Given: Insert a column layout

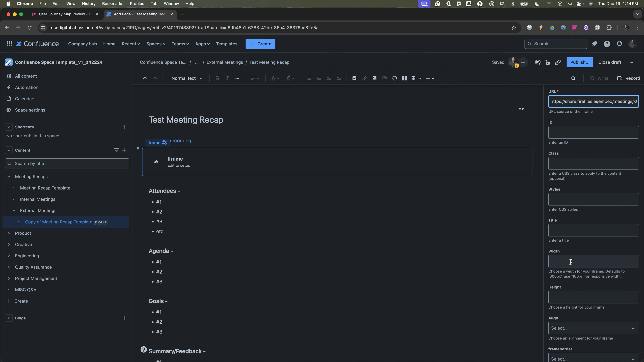Looking at the screenshot, I should (405, 78).
